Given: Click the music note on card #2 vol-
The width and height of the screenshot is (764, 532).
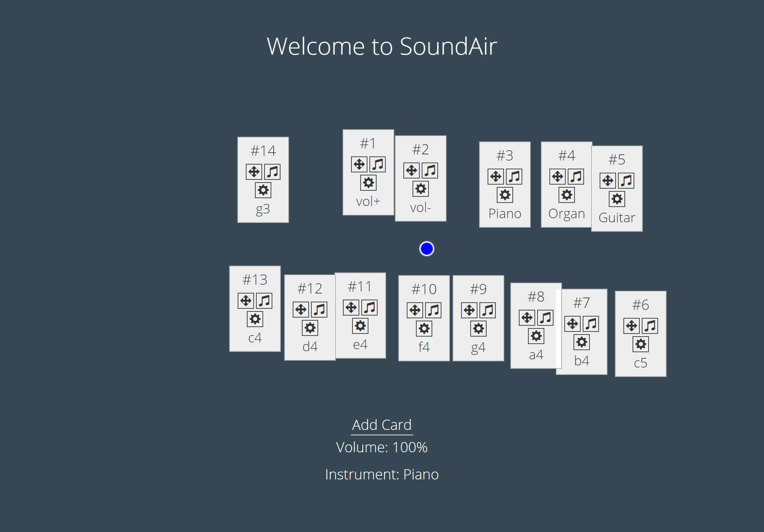Looking at the screenshot, I should [x=430, y=170].
